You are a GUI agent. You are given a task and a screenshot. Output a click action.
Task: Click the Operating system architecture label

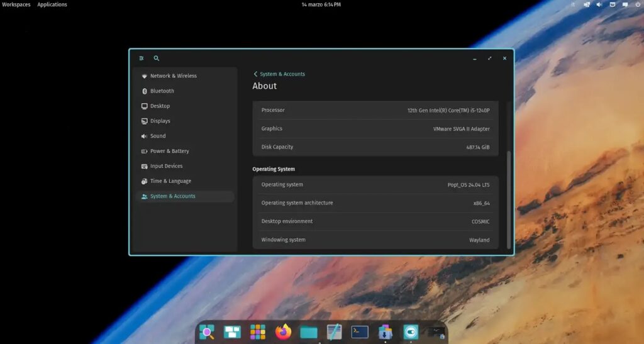coord(297,203)
